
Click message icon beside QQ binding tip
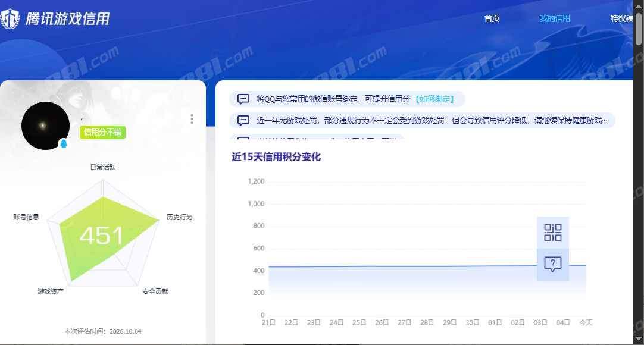click(243, 99)
